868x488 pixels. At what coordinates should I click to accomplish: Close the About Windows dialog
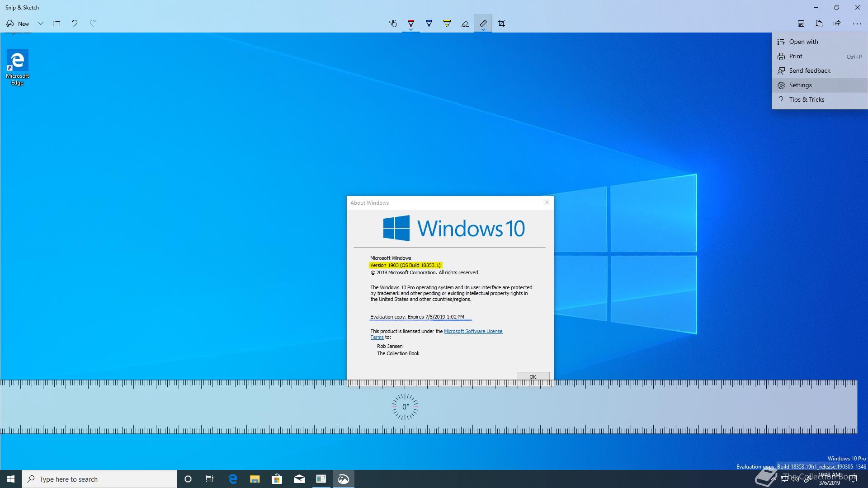click(x=547, y=202)
